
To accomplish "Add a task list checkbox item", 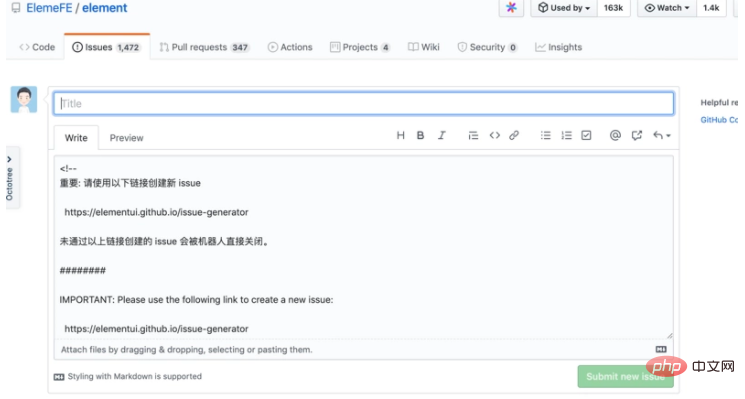I will coord(586,135).
